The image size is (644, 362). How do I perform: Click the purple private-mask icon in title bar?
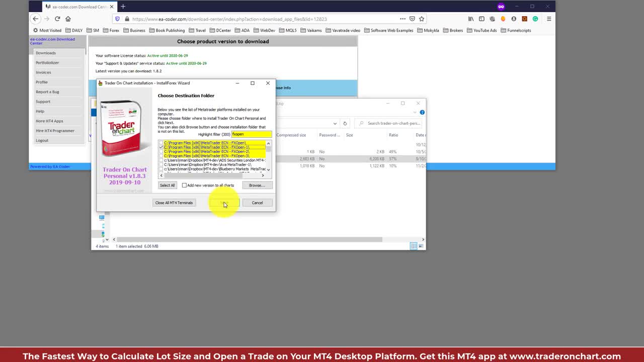(x=501, y=7)
